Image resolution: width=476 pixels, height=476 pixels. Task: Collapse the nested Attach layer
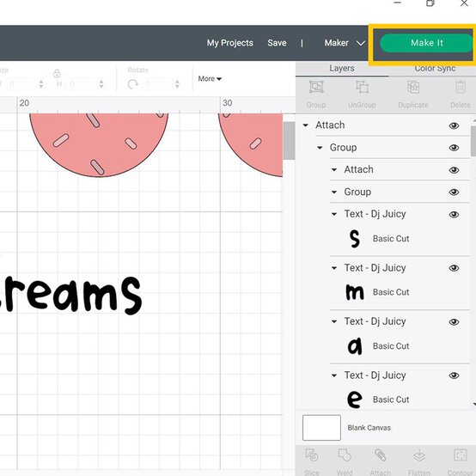[334, 170]
